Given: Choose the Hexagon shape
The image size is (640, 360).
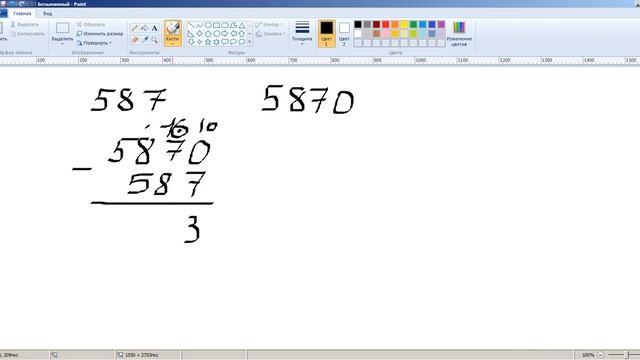Looking at the screenshot, I should [x=216, y=33].
